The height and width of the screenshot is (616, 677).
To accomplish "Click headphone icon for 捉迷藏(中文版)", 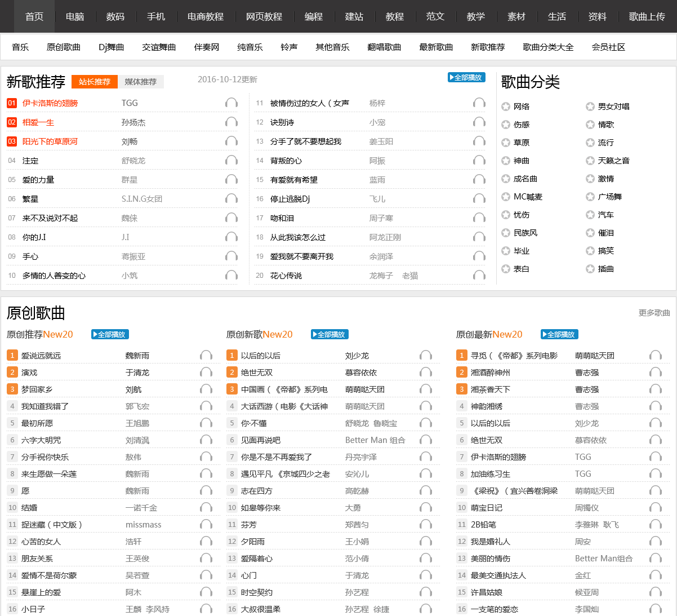I will pyautogui.click(x=206, y=524).
